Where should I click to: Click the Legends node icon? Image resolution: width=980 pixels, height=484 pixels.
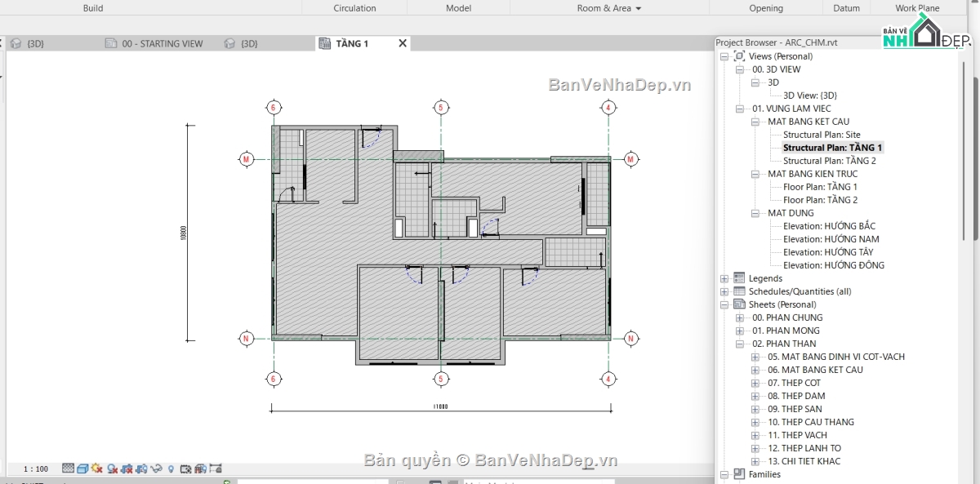pos(740,278)
